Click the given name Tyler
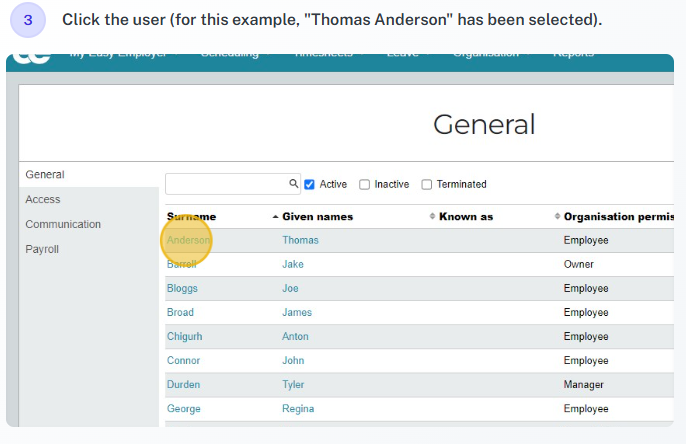 pyautogui.click(x=293, y=385)
